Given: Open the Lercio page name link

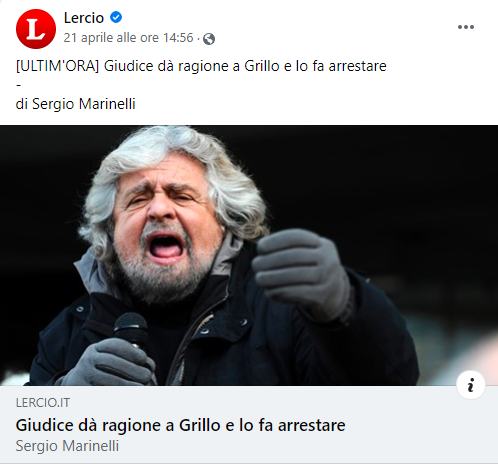Looking at the screenshot, I should tap(84, 18).
